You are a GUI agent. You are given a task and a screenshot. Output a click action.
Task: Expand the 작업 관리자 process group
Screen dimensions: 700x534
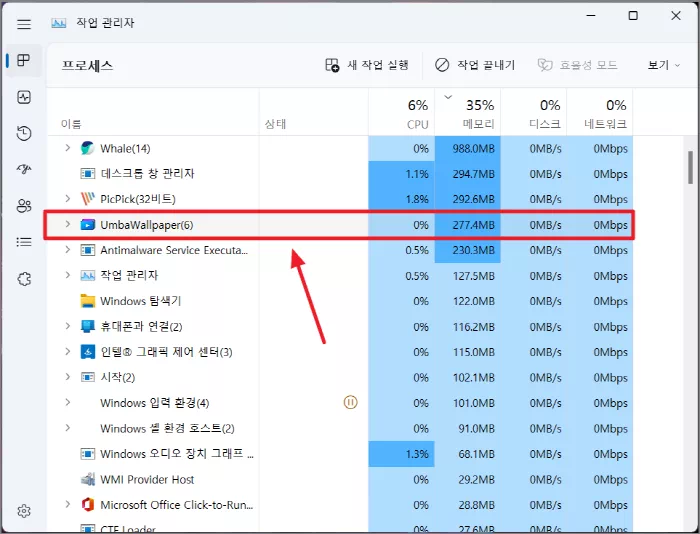coord(67,275)
